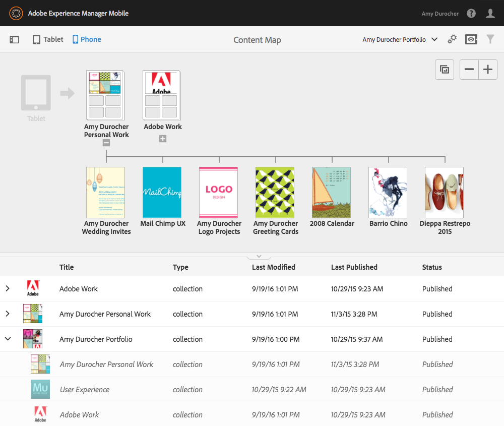
Task: Select Adobe Work collection thumbnail in map
Action: (162, 95)
